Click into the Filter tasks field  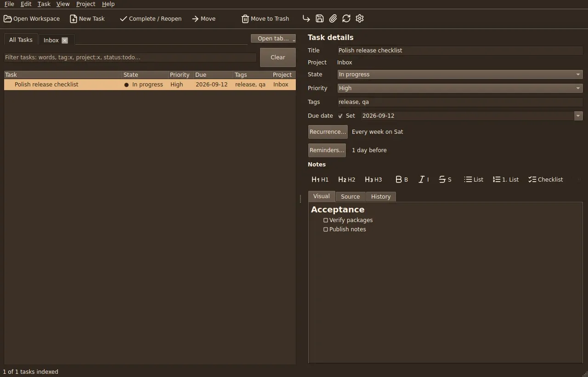tap(130, 57)
